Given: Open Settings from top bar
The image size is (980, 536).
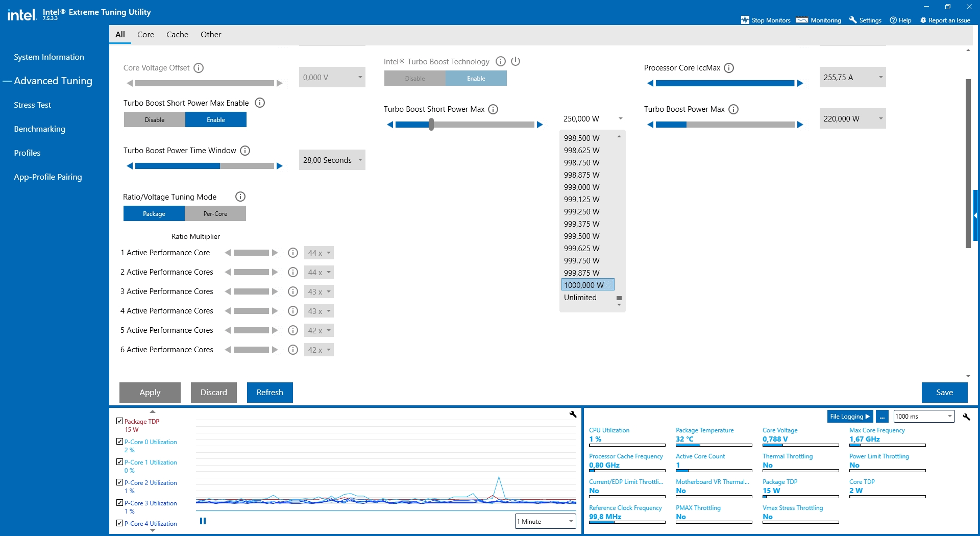Looking at the screenshot, I should pos(865,20).
